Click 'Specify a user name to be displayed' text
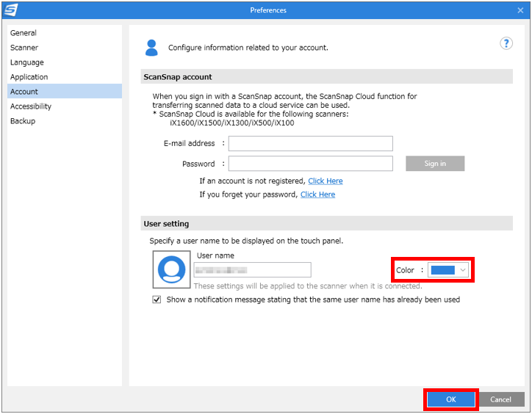Screen dimensions: 532x414 (x=246, y=241)
